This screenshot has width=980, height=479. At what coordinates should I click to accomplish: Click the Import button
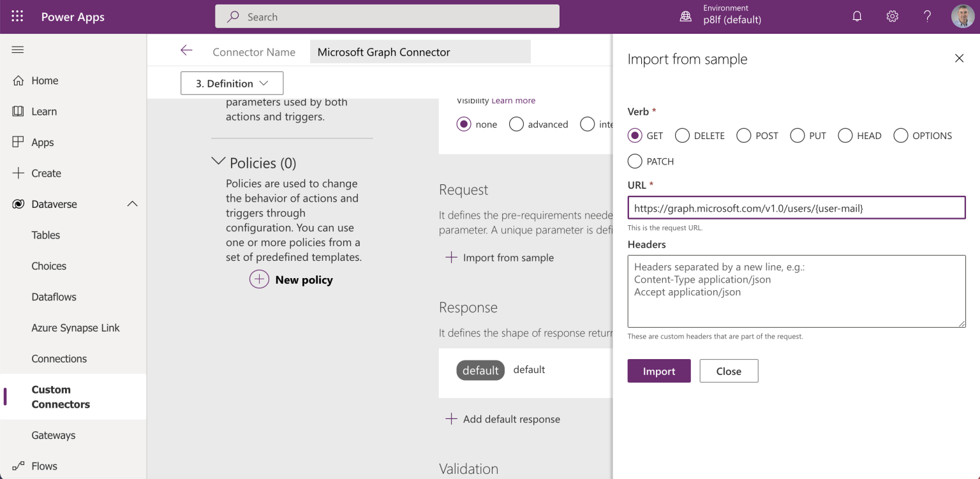(658, 371)
